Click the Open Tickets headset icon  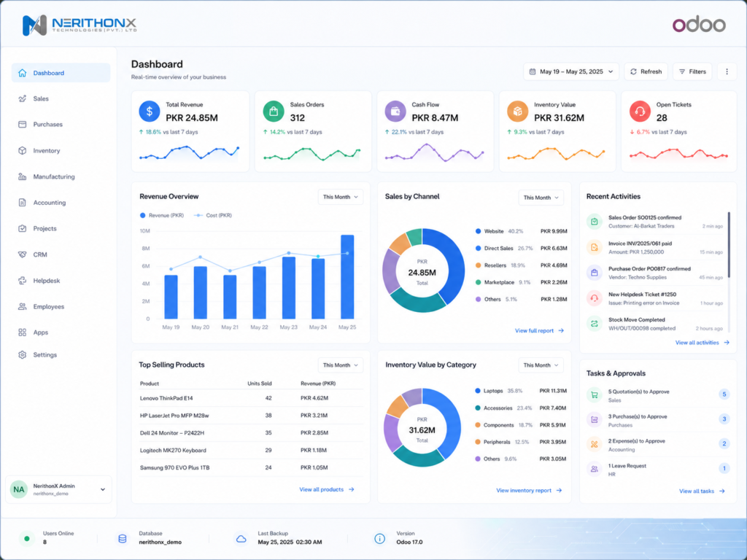[x=640, y=112]
